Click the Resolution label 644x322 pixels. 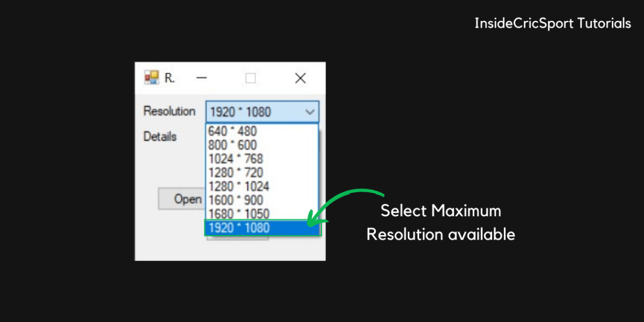[x=169, y=111]
